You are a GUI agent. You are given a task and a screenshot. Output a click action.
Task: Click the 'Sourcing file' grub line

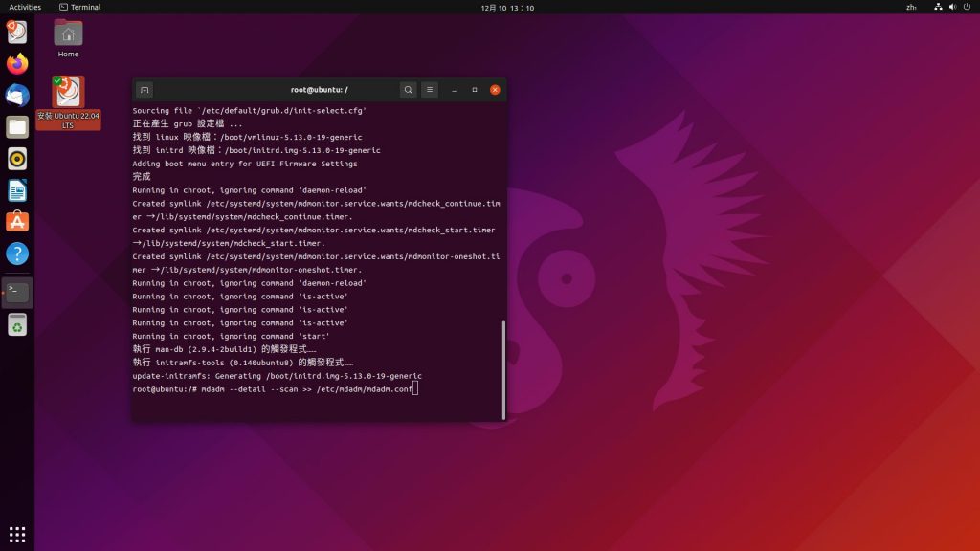point(250,111)
